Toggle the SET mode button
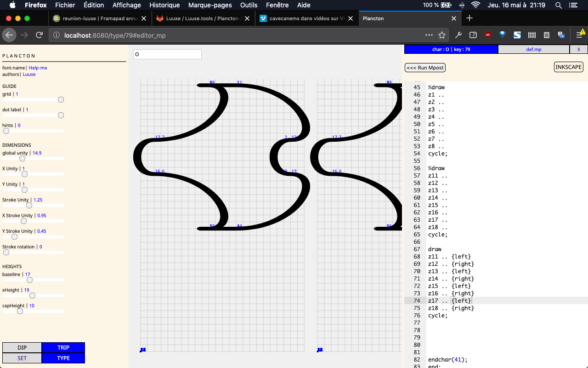 [22, 358]
